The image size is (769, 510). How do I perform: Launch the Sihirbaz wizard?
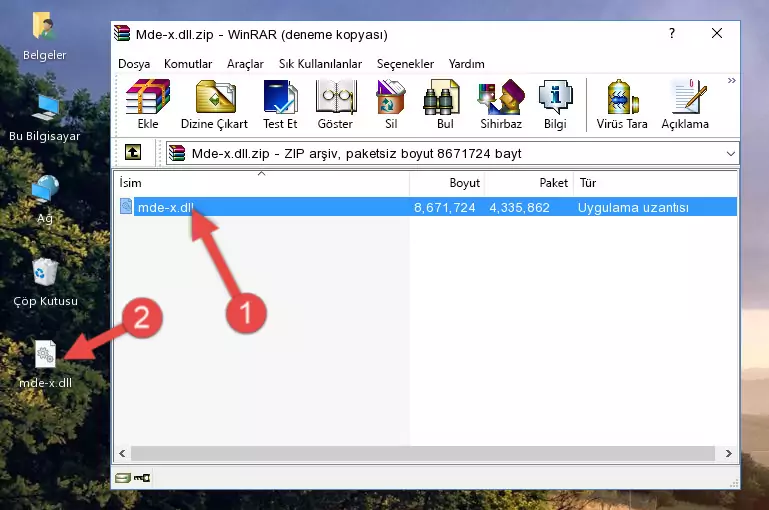point(501,104)
